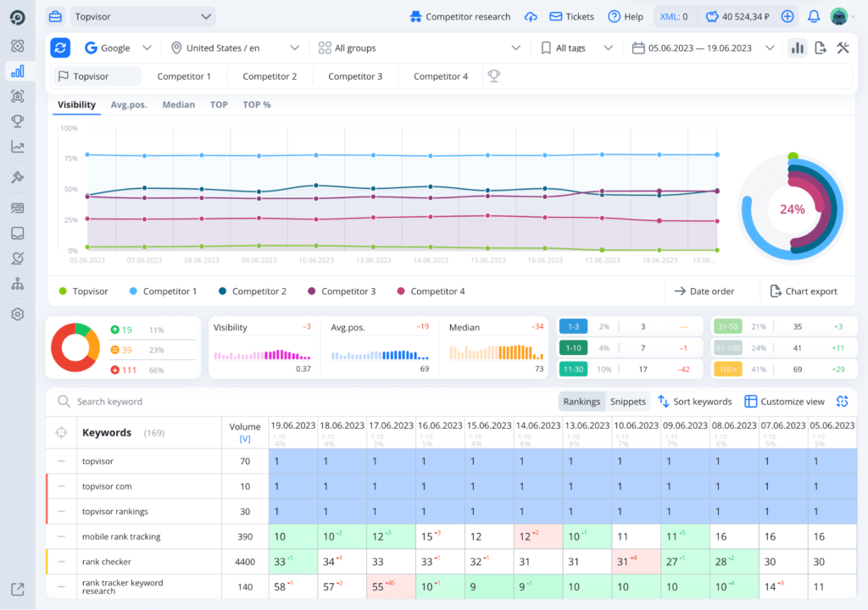Select the Median chart tab
The width and height of the screenshot is (868, 610).
pos(178,104)
